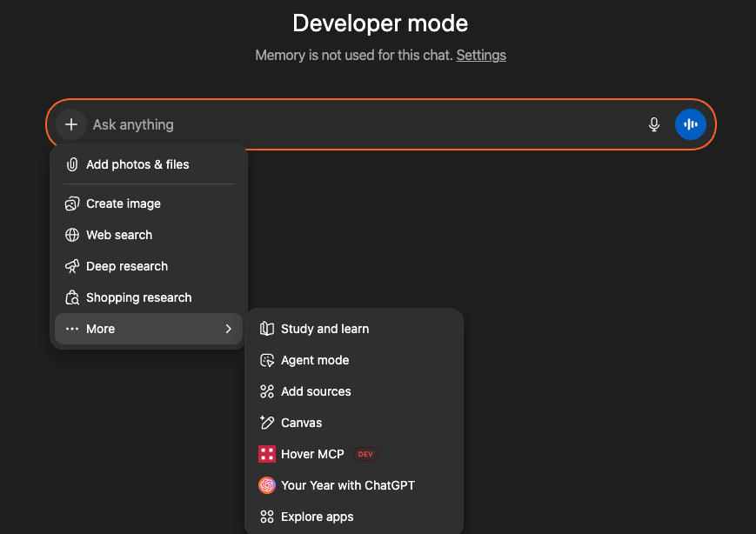Select Add photos & files
Viewport: 756px width, 534px height.
tap(149, 164)
